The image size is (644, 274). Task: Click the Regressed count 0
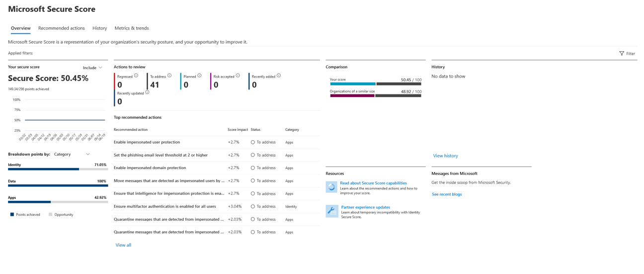120,85
